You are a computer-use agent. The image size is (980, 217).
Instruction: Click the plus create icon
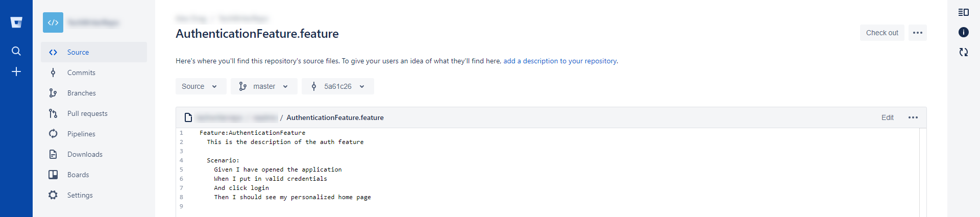[16, 71]
